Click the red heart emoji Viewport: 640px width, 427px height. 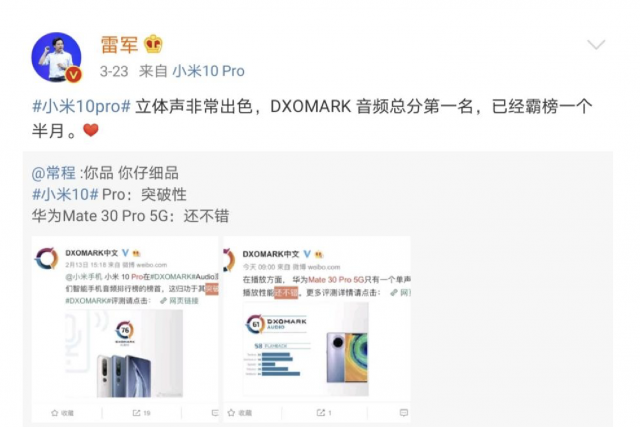pyautogui.click(x=91, y=130)
